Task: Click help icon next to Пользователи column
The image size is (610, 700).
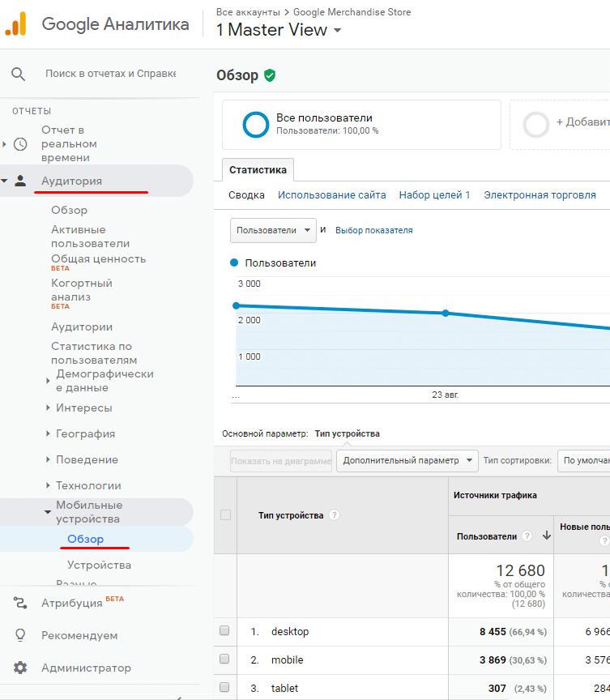Action: [527, 536]
